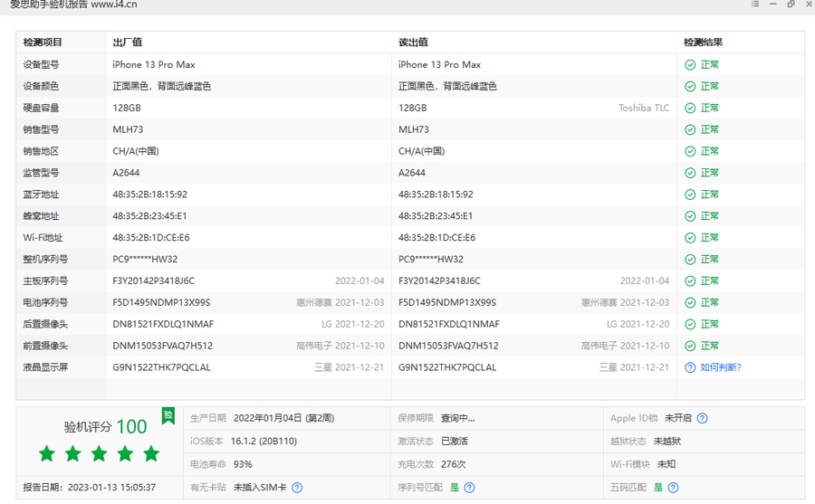Click the green check icon in 主板序列号 row

point(690,281)
